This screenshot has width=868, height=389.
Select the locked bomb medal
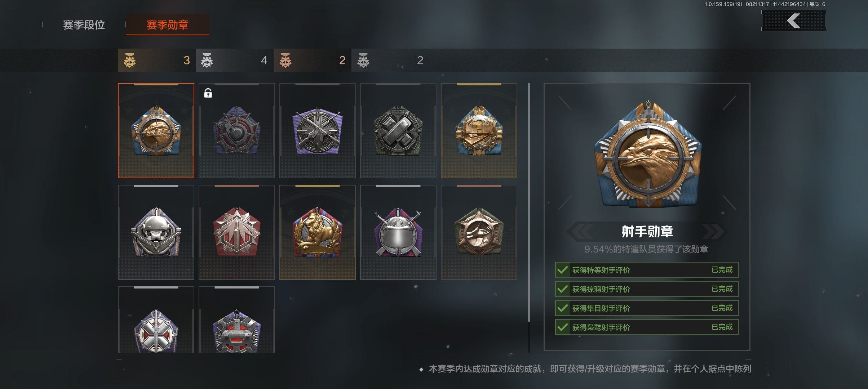pyautogui.click(x=237, y=131)
